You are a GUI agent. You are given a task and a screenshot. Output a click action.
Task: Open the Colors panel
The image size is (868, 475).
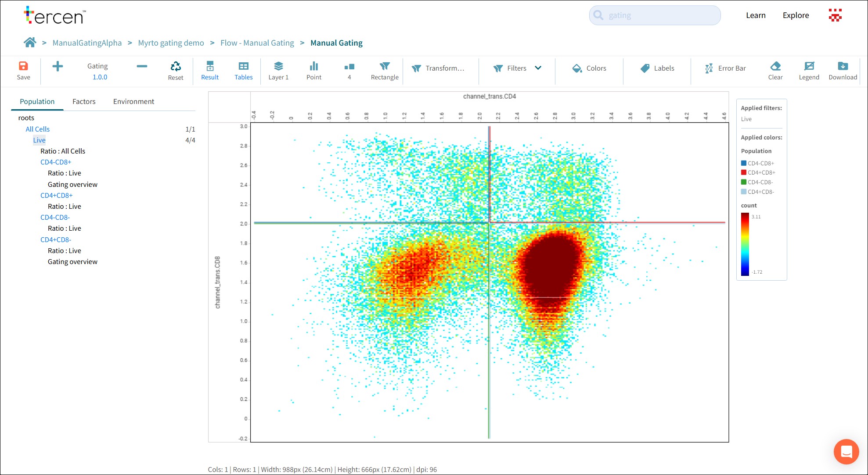coord(589,68)
